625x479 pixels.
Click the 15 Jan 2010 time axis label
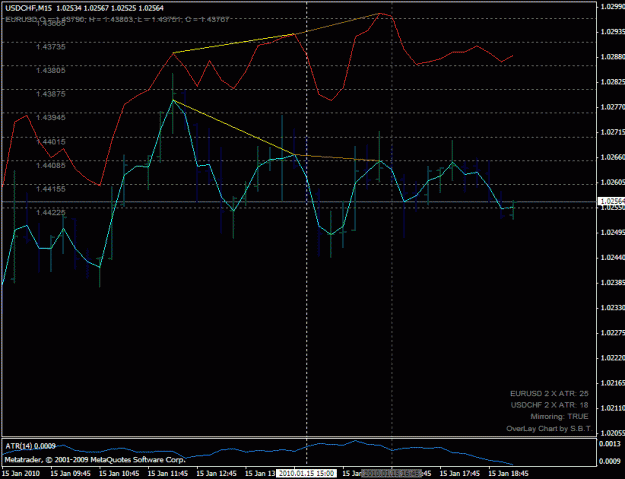(x=21, y=473)
